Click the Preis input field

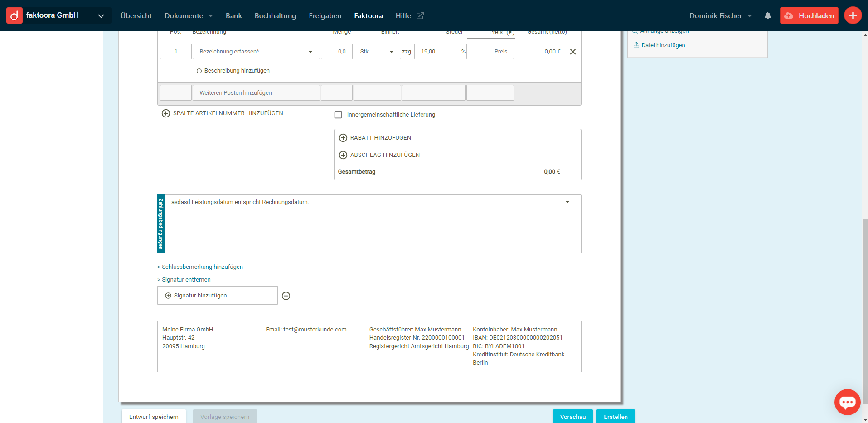(490, 52)
